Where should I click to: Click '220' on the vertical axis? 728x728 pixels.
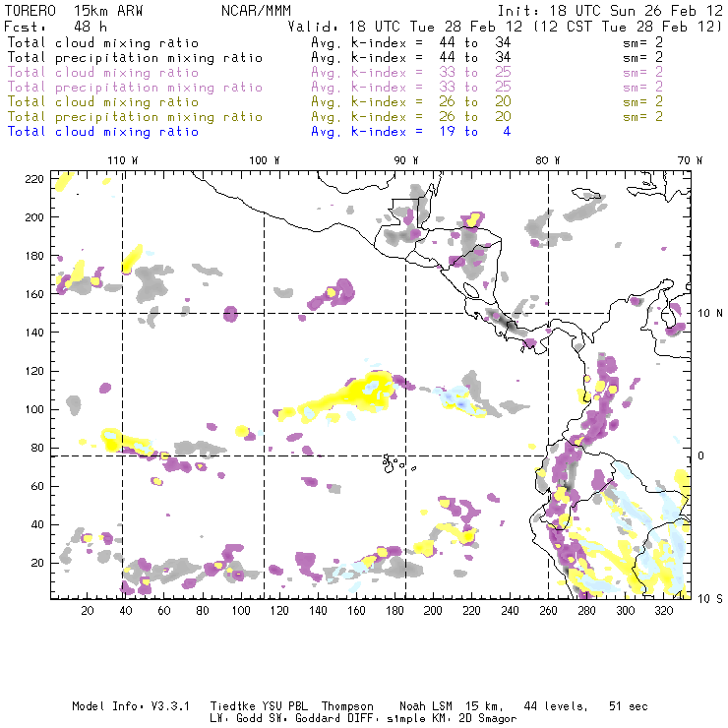click(x=34, y=179)
